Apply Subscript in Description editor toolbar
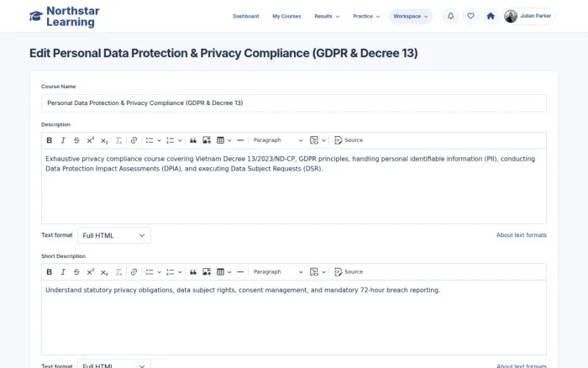 tap(104, 140)
